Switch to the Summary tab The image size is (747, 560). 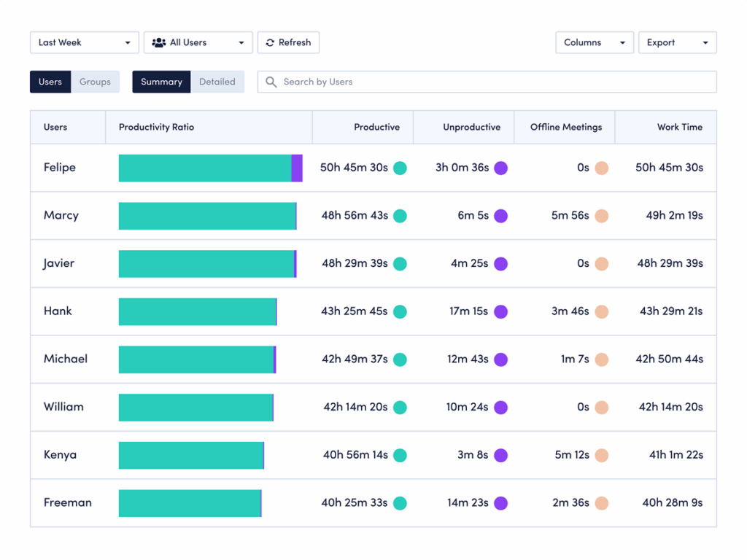tap(161, 82)
